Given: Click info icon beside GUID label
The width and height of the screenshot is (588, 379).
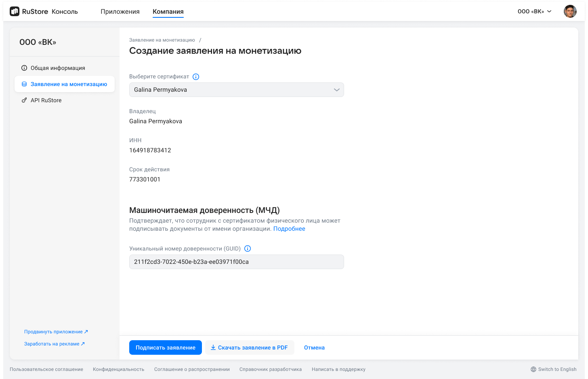Looking at the screenshot, I should click(x=248, y=249).
